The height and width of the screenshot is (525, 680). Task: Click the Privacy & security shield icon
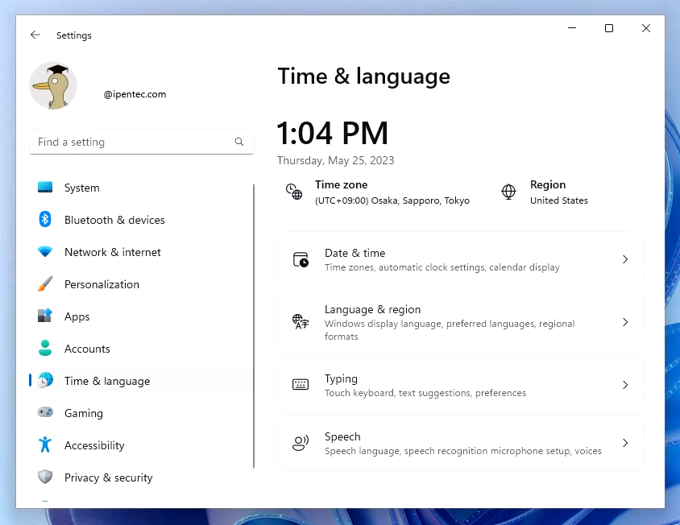click(45, 477)
